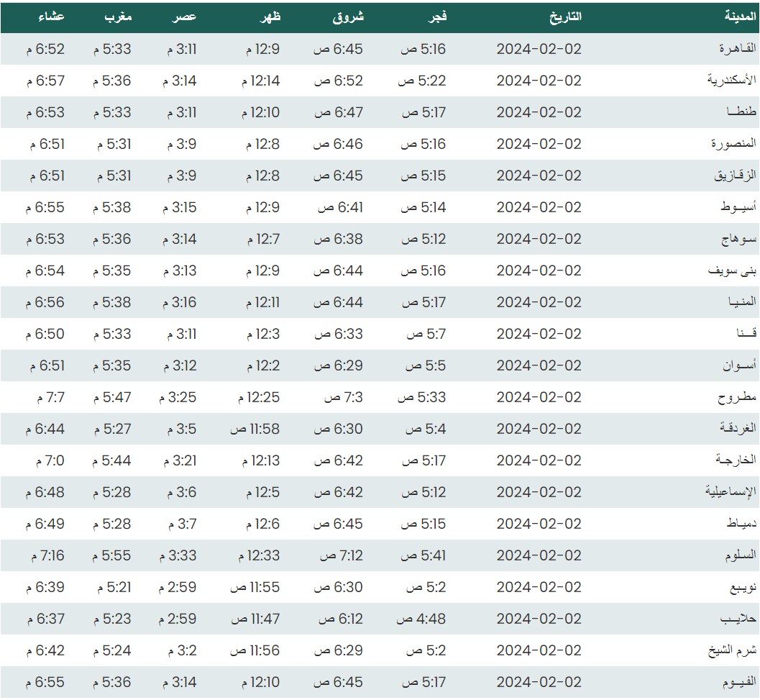Click the عصر column header

[x=184, y=17]
